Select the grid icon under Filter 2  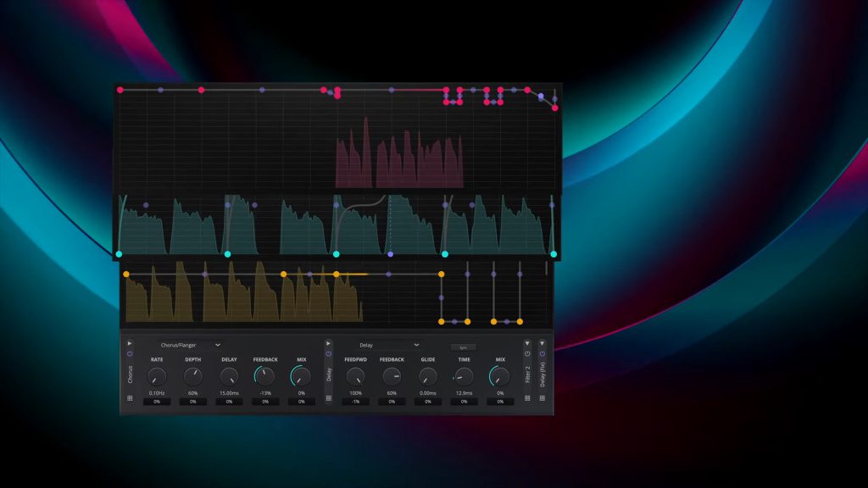527,398
